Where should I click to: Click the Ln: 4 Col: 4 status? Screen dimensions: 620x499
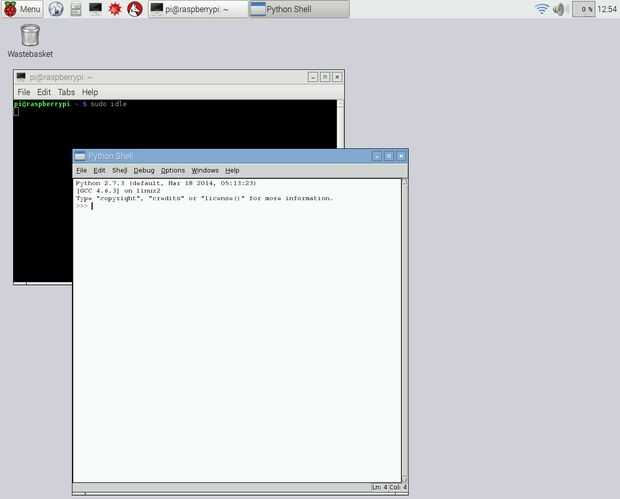point(389,487)
